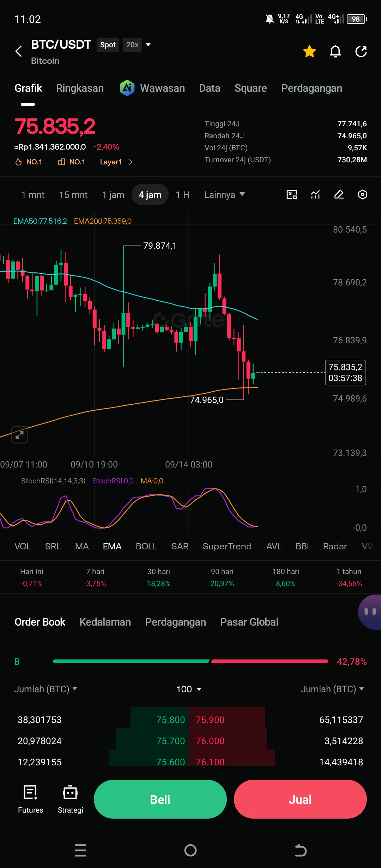The height and width of the screenshot is (868, 381).
Task: Toggle the SAR indicator
Action: click(180, 546)
